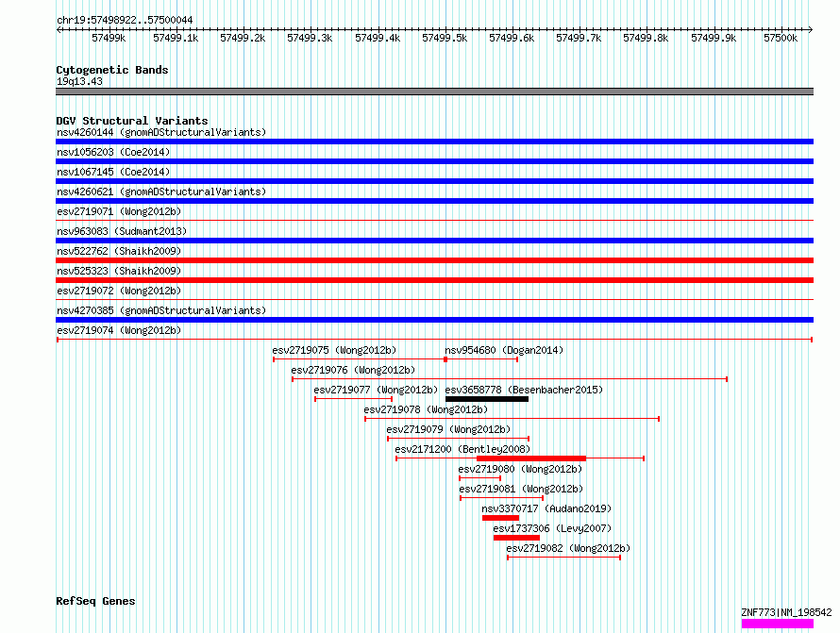The image size is (840, 633).
Task: Open esv3658778 (Besenbacher2015) label
Action: pos(524,390)
